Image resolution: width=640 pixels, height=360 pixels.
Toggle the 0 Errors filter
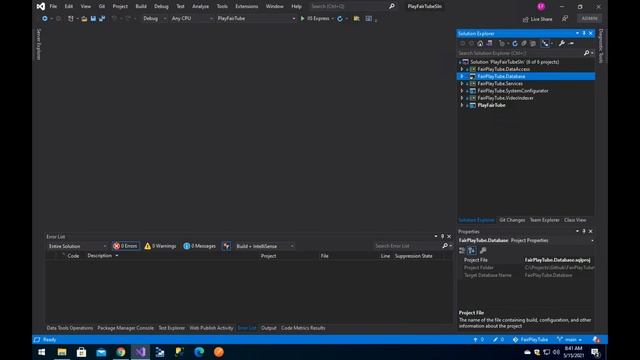coord(126,246)
